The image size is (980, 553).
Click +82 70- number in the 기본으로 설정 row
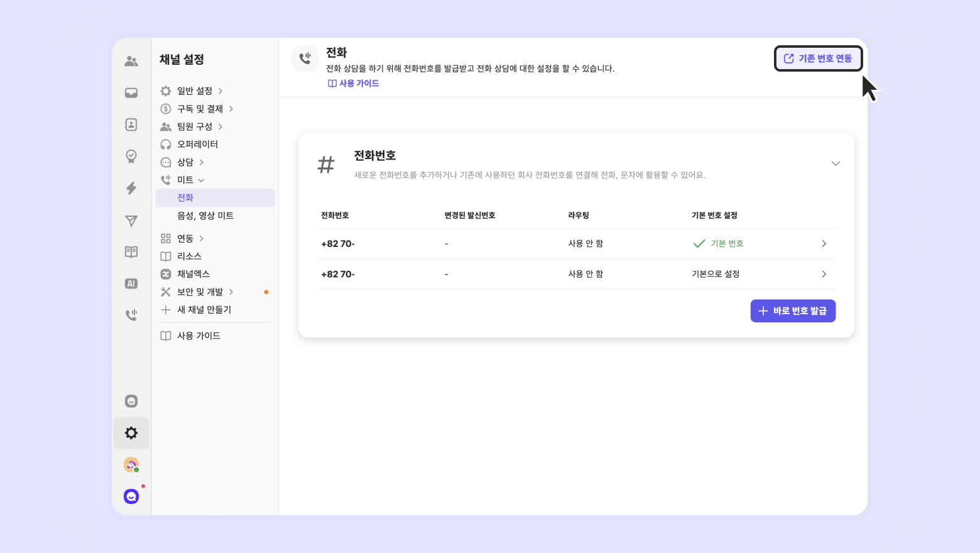[338, 274]
